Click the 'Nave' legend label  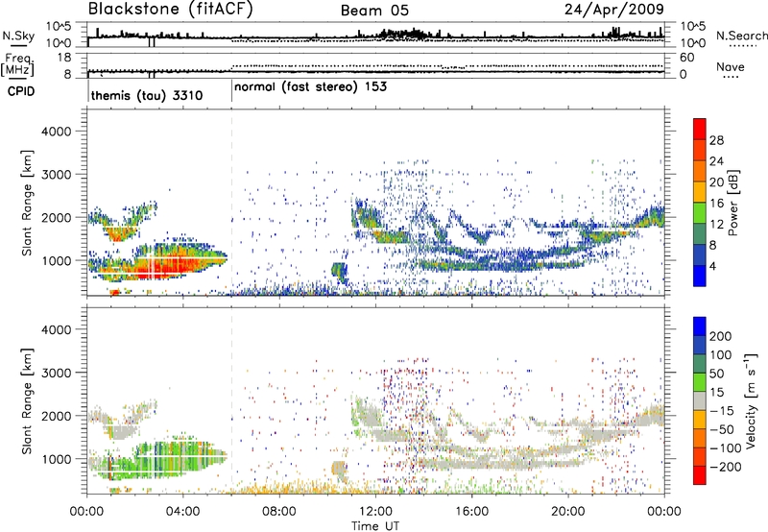730,67
